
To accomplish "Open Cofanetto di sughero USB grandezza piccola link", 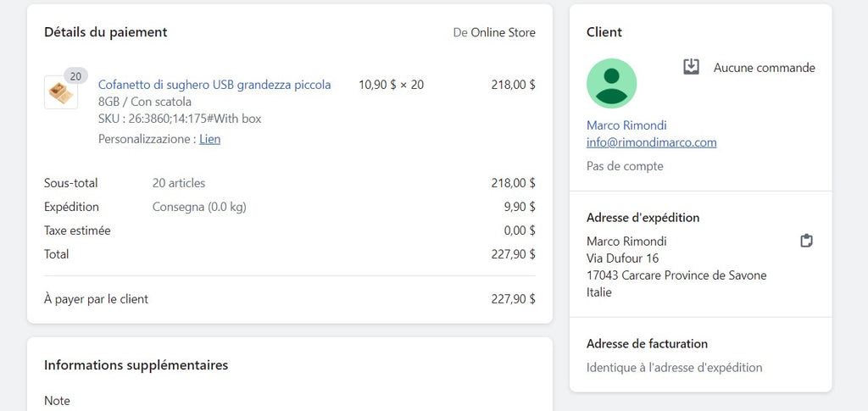I will click(214, 85).
